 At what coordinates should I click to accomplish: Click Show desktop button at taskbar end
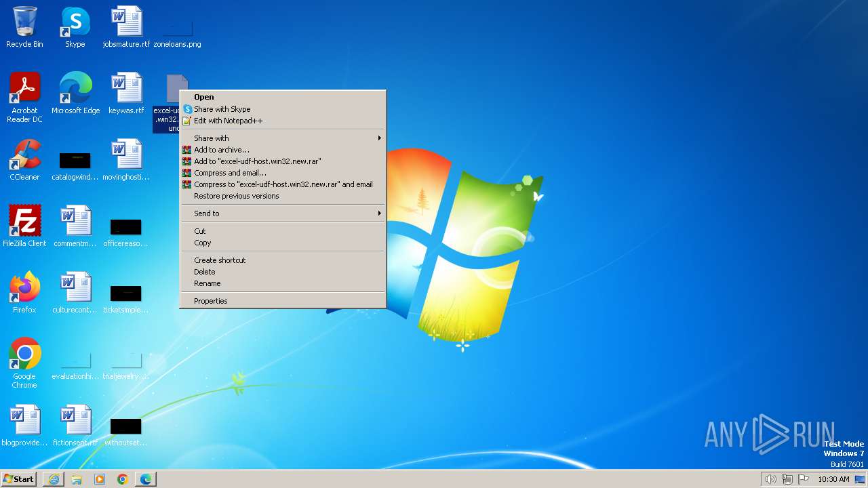point(861,479)
